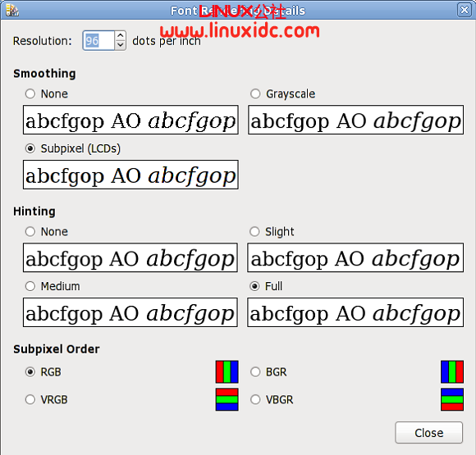The image size is (476, 455).
Task: Click the Hinting section heading
Action: [34, 212]
